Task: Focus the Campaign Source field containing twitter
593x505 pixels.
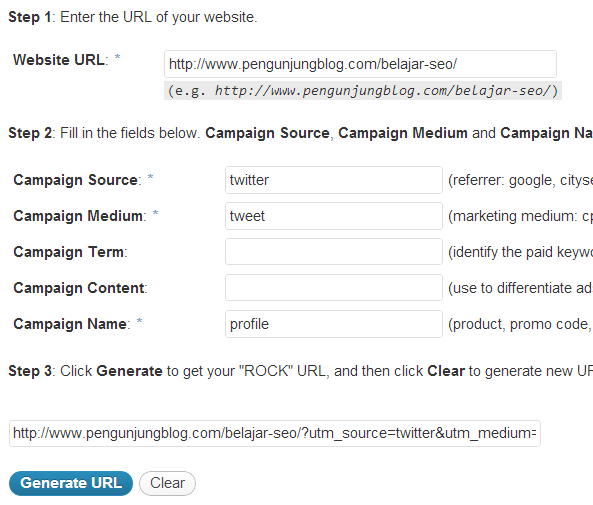Action: (334, 180)
